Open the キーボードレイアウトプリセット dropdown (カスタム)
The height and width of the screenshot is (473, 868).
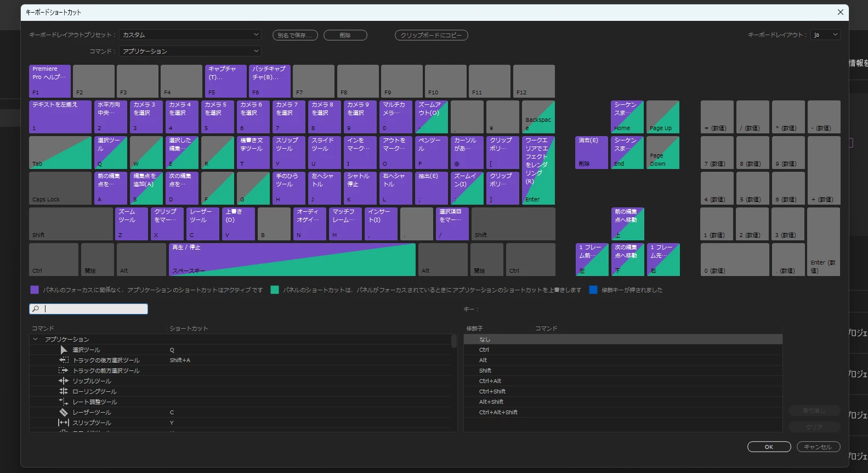point(190,35)
